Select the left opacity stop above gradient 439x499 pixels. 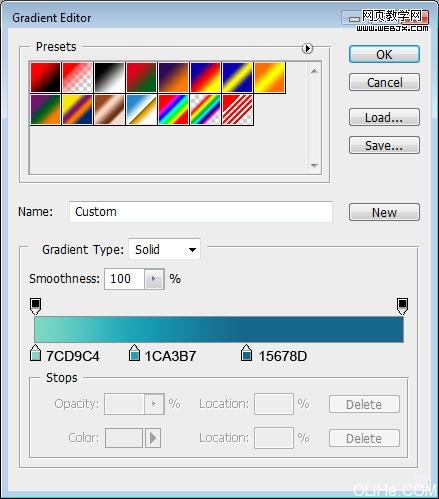pos(36,306)
